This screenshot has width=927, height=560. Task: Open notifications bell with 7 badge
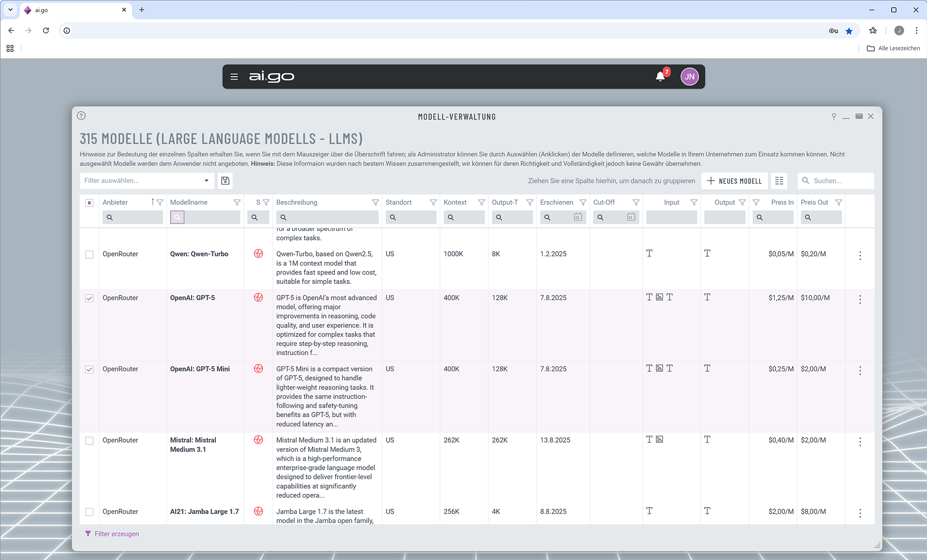[661, 76]
